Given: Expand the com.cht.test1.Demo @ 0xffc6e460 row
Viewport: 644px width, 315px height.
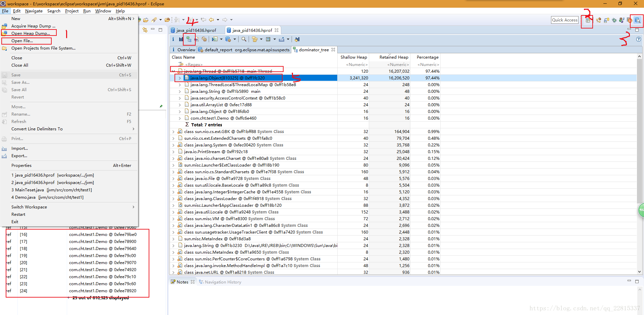Looking at the screenshot, I should pos(180,118).
